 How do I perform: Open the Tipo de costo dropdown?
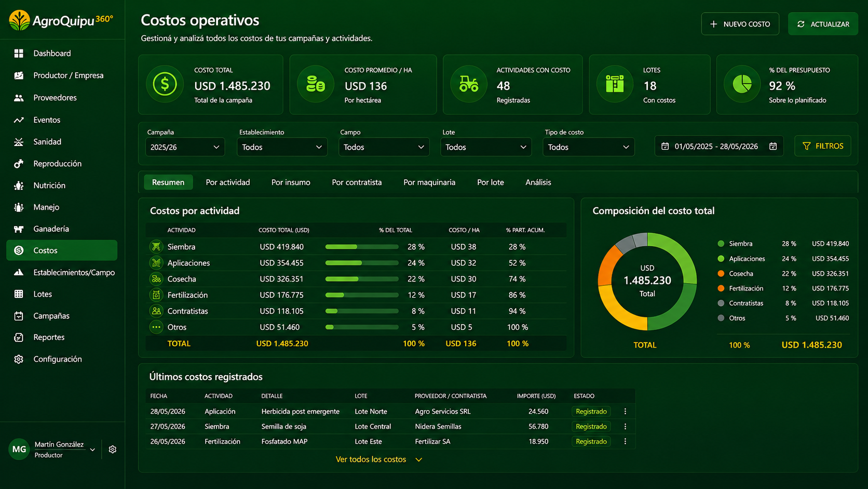[588, 147]
